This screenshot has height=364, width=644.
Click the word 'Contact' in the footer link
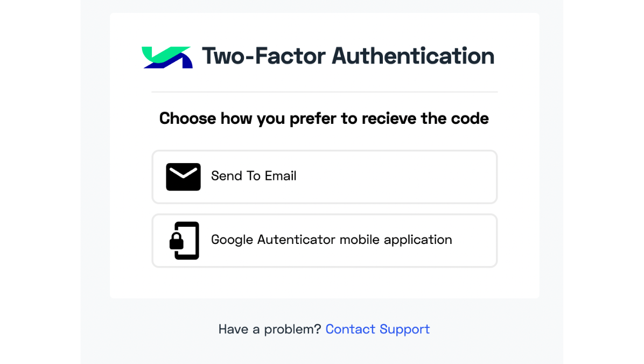click(x=351, y=329)
